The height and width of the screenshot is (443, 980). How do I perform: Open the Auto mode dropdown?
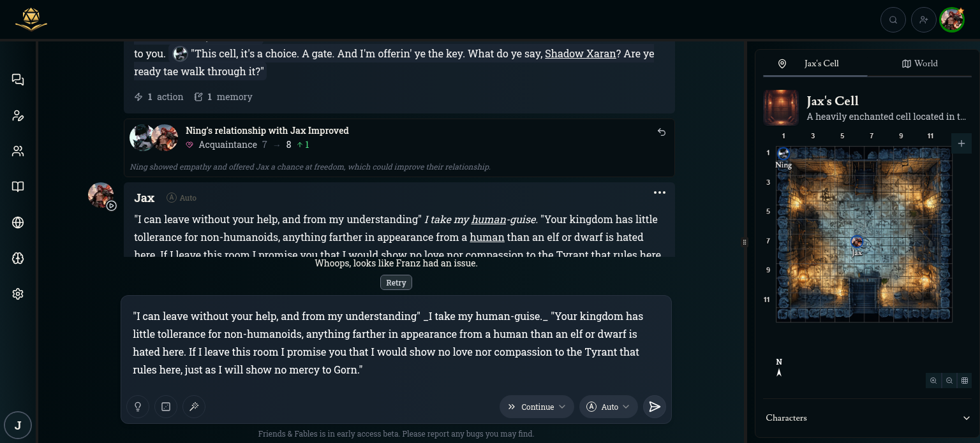(609, 407)
